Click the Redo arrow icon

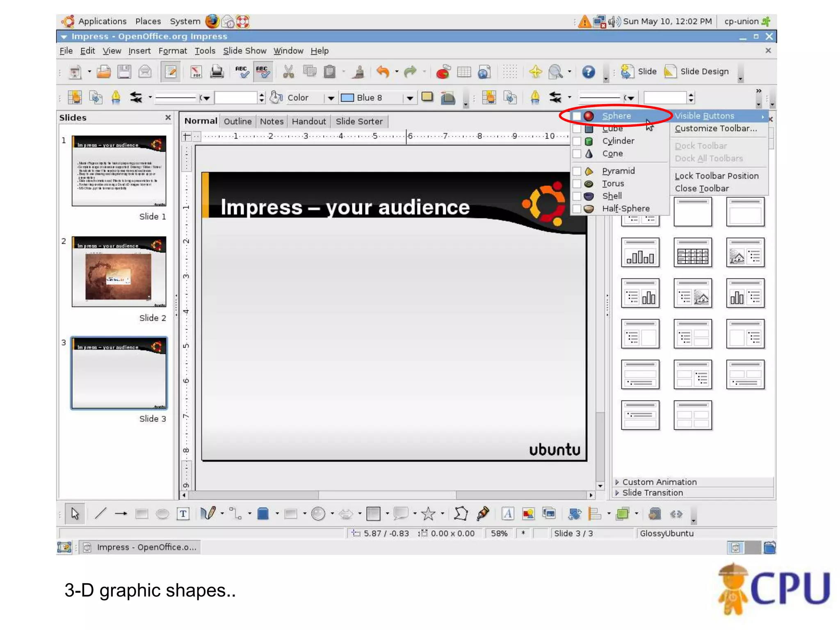(410, 72)
